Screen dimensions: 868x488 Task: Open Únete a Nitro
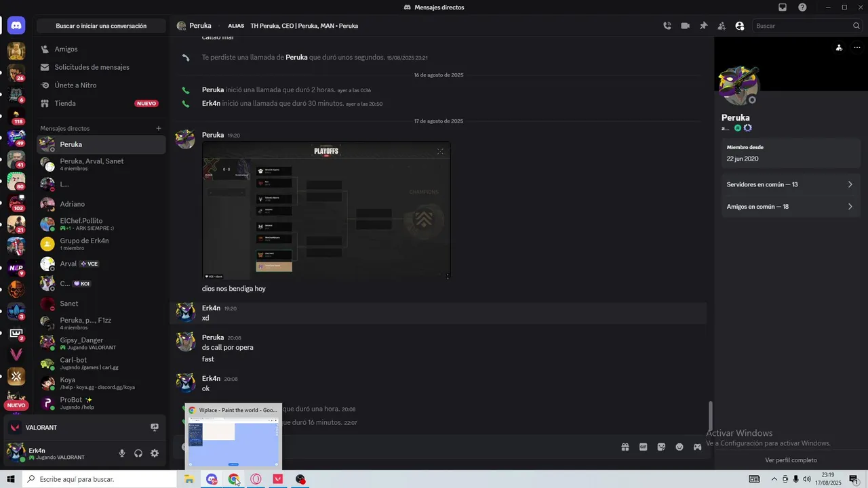pos(101,85)
